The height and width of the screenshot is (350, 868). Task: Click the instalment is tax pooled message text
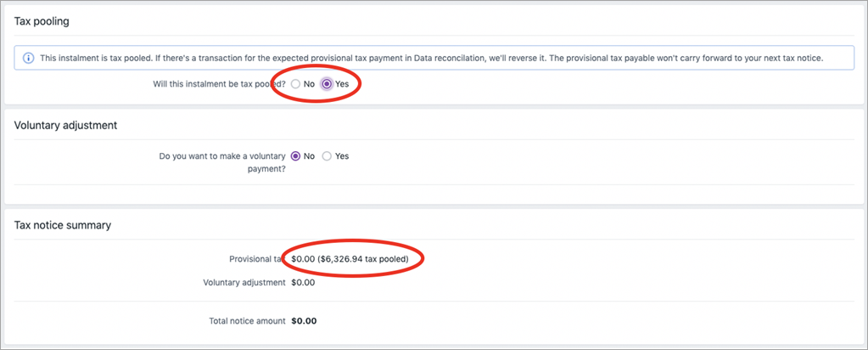pyautogui.click(x=432, y=58)
